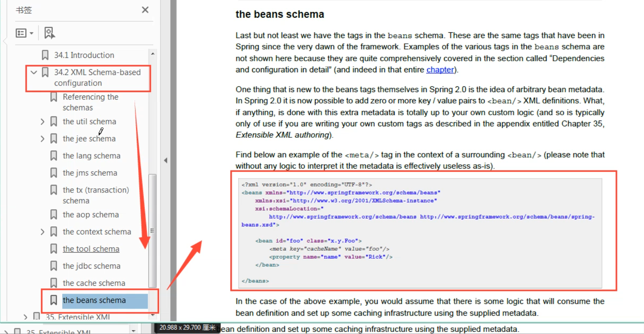Click the 'the beans schema' heading
This screenshot has height=334, width=644.
tap(280, 14)
